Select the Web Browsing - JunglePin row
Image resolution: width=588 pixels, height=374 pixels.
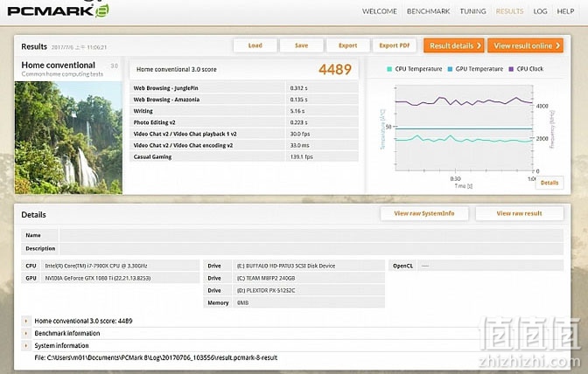tap(244, 88)
